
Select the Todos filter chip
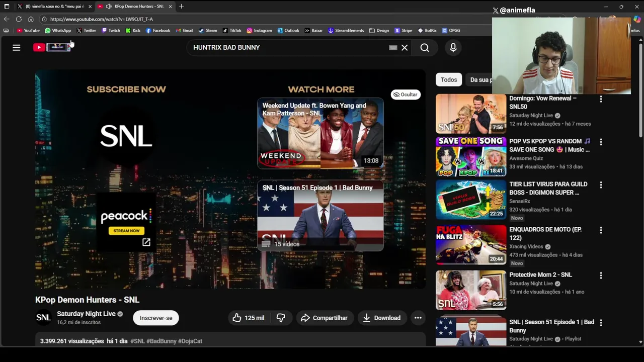[449, 80]
